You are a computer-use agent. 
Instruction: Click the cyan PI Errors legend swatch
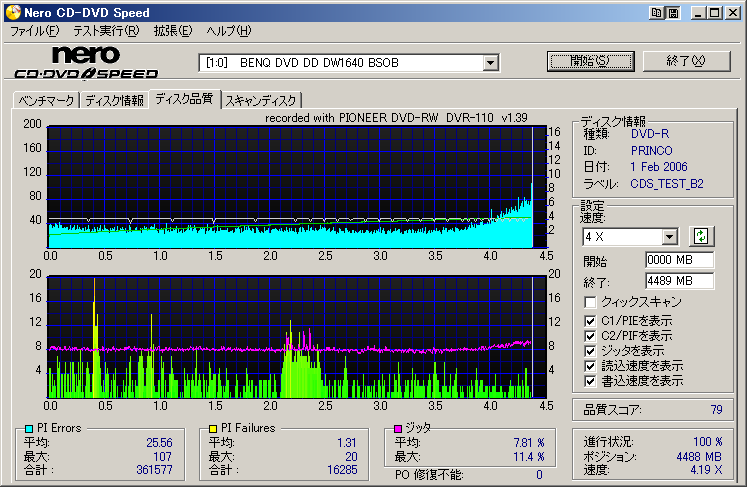pos(29,428)
